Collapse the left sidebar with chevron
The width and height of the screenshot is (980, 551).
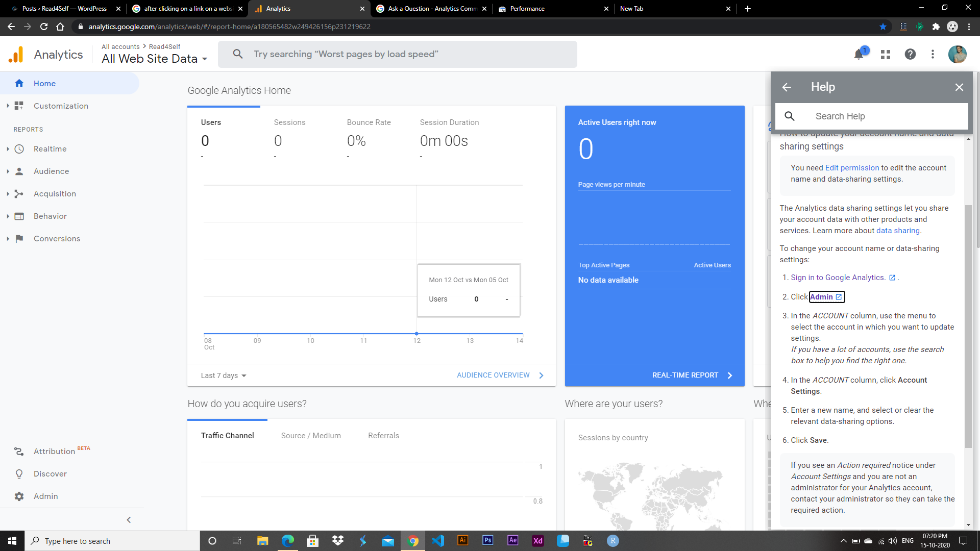tap(129, 520)
